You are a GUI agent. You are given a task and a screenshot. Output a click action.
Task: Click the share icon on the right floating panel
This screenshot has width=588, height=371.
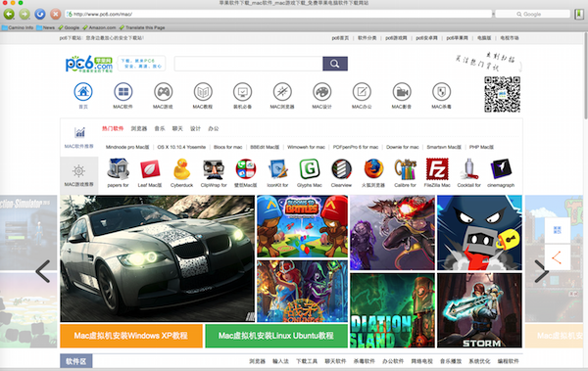point(558,257)
